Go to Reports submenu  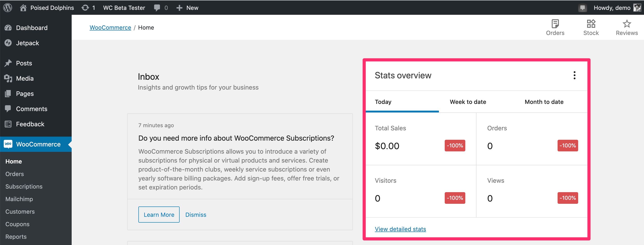[16, 236]
